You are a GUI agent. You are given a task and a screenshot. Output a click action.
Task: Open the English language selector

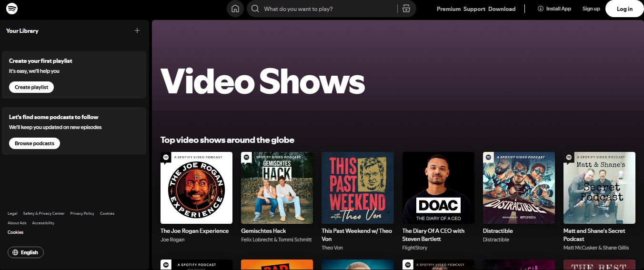click(26, 252)
